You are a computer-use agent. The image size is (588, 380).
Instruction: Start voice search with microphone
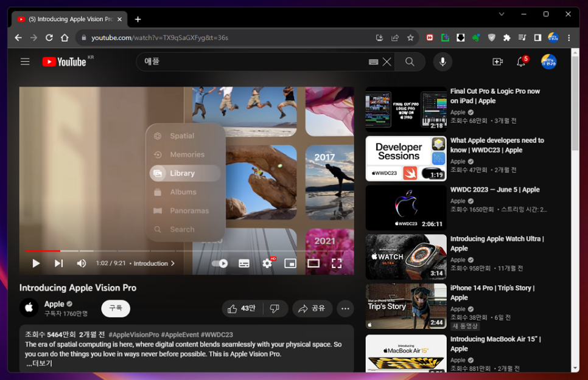443,61
